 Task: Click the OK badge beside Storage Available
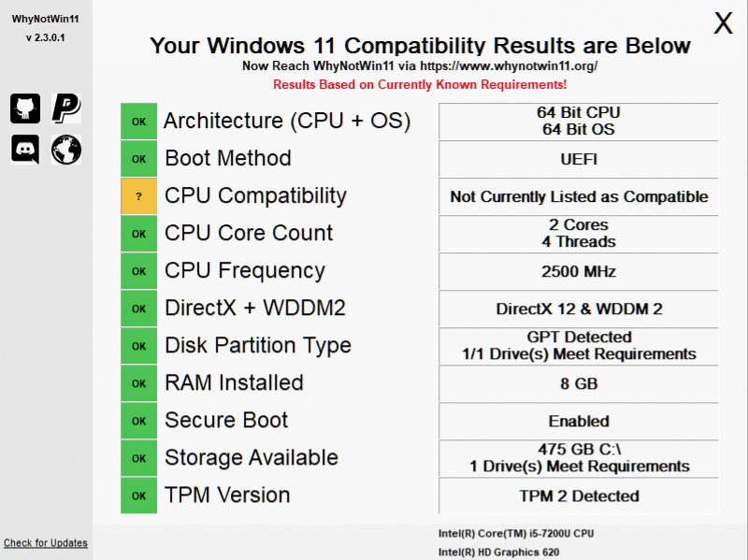tap(138, 458)
